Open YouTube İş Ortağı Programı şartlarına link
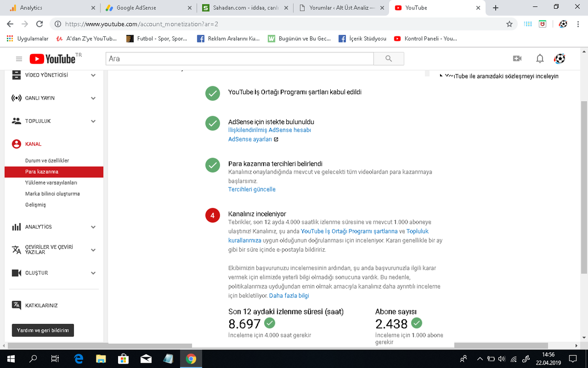This screenshot has height=368, width=588. (349, 231)
